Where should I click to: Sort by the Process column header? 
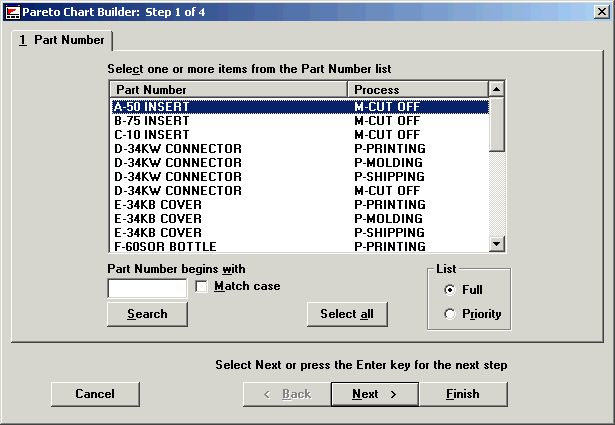pos(417,90)
